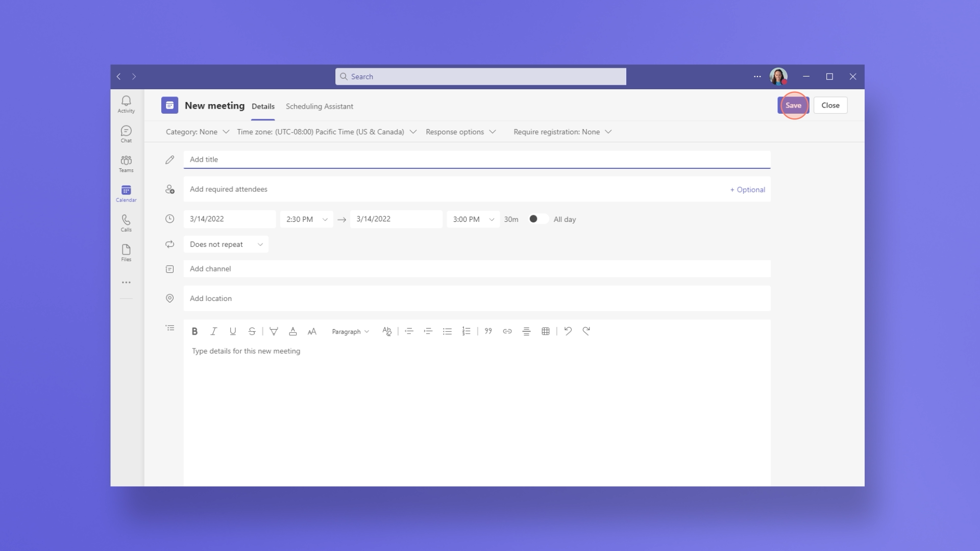Expand Response options menu
The image size is (980, 551).
coord(461,132)
